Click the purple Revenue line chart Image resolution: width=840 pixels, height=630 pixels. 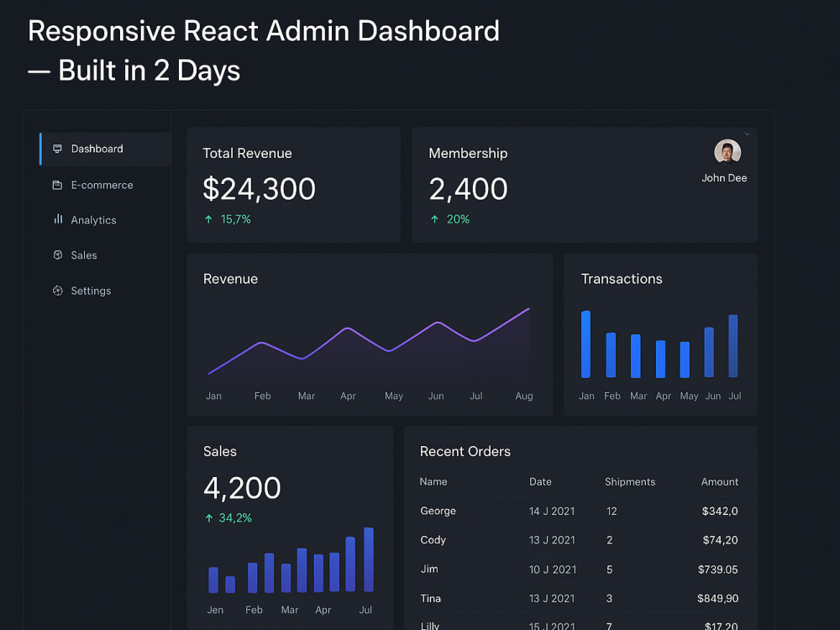369,341
